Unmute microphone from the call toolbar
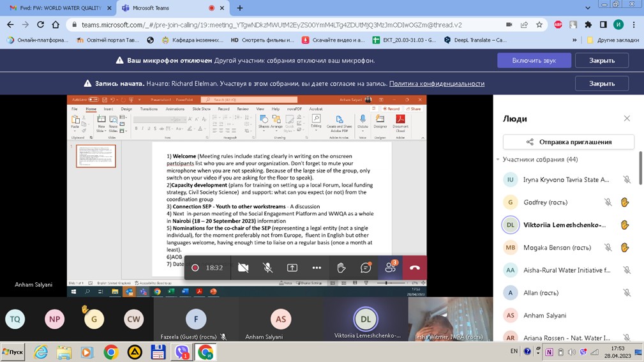Viewport: 644px width, 362px height. coord(268,268)
